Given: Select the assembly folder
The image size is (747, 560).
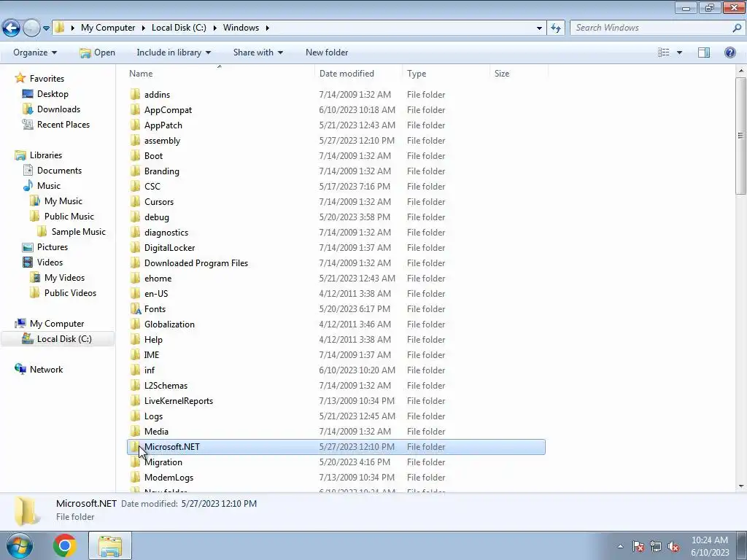Looking at the screenshot, I should point(162,141).
